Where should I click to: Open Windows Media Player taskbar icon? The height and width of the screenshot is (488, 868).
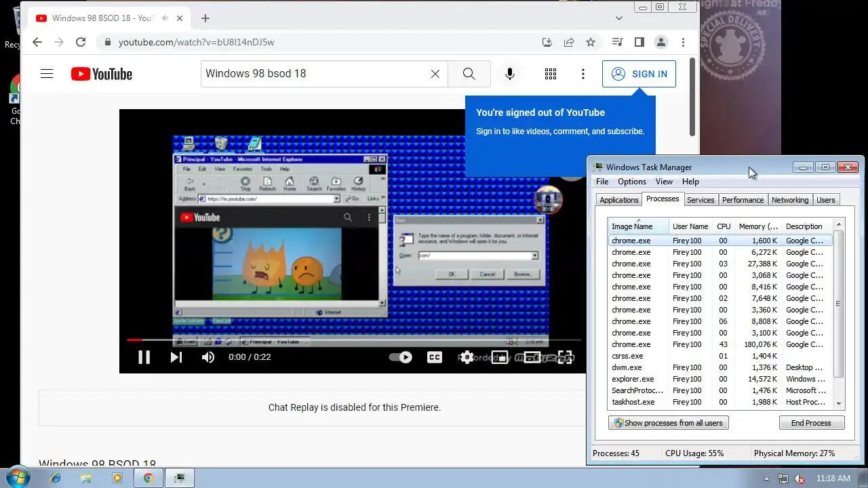(117, 478)
